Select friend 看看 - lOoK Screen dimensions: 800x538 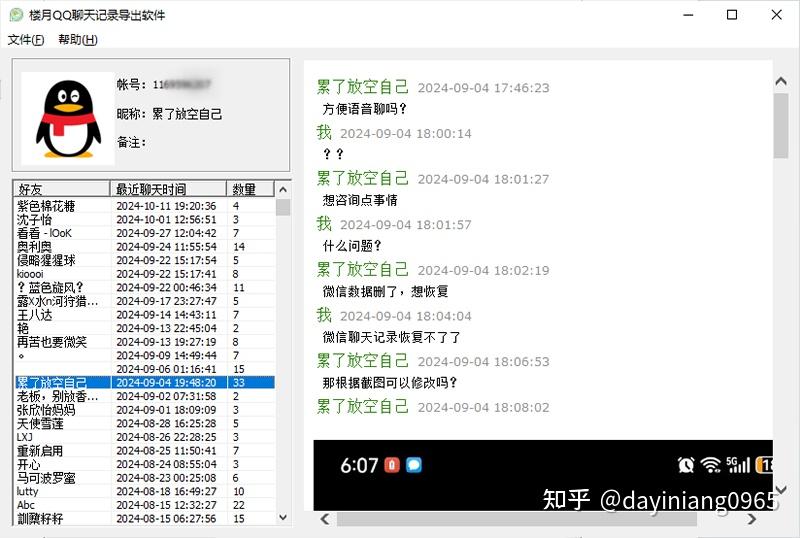(x=44, y=233)
